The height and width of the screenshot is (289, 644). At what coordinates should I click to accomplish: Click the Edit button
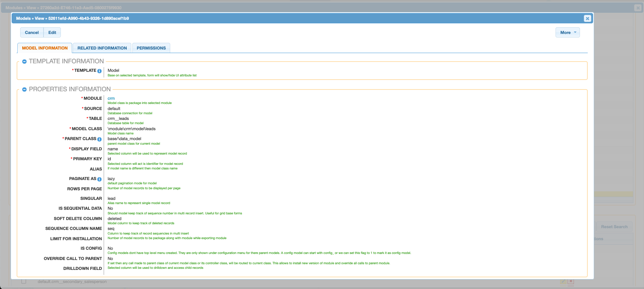[x=52, y=33]
